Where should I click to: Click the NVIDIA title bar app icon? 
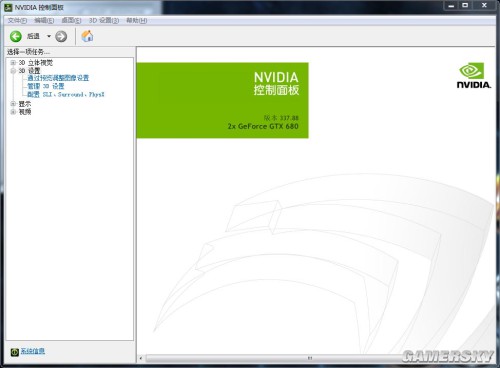click(8, 7)
